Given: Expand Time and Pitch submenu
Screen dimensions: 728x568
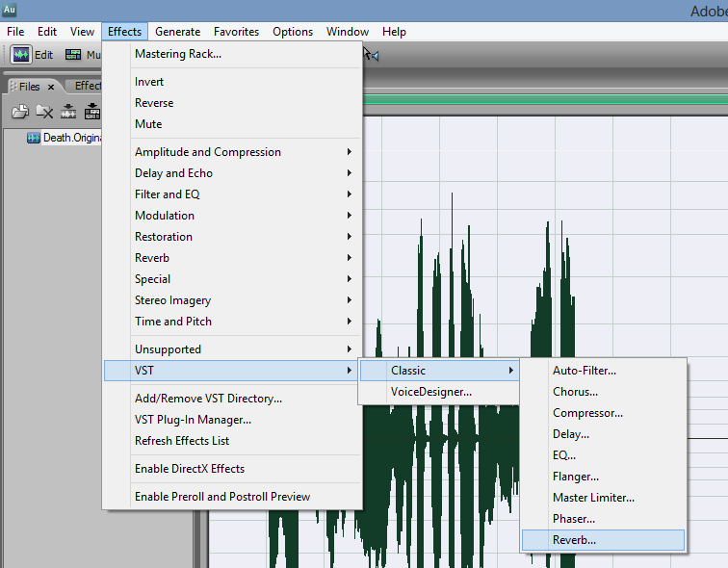Looking at the screenshot, I should [232, 322].
